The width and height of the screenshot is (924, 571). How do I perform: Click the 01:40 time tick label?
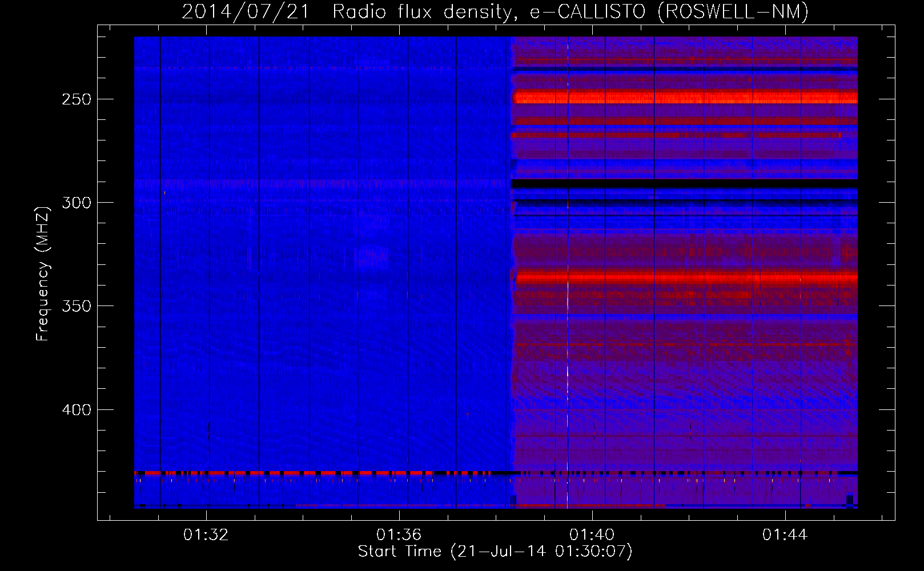click(592, 534)
